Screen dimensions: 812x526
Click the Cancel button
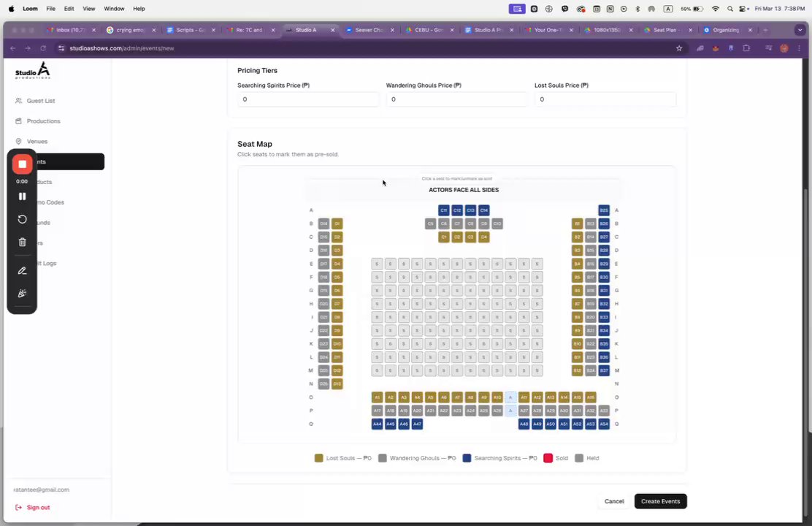click(614, 501)
